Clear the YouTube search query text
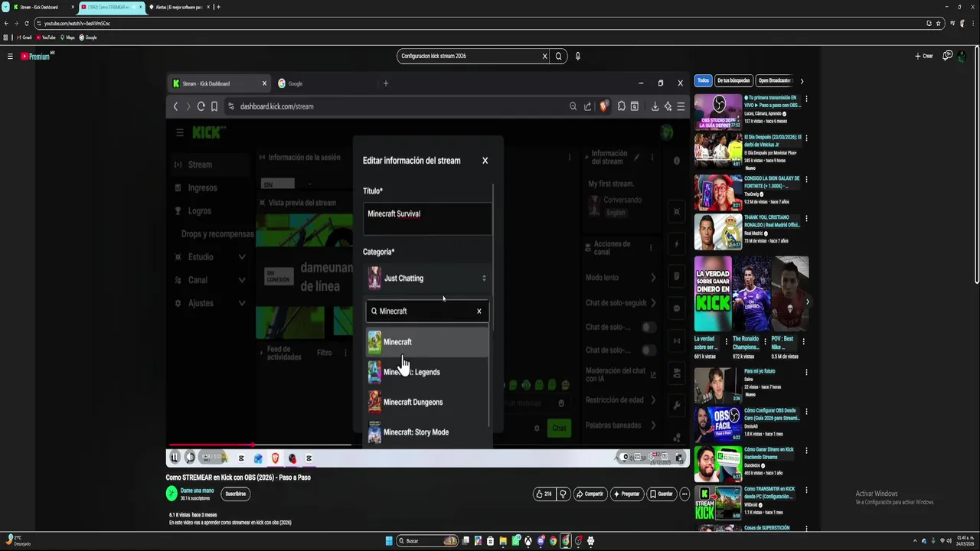 [545, 56]
